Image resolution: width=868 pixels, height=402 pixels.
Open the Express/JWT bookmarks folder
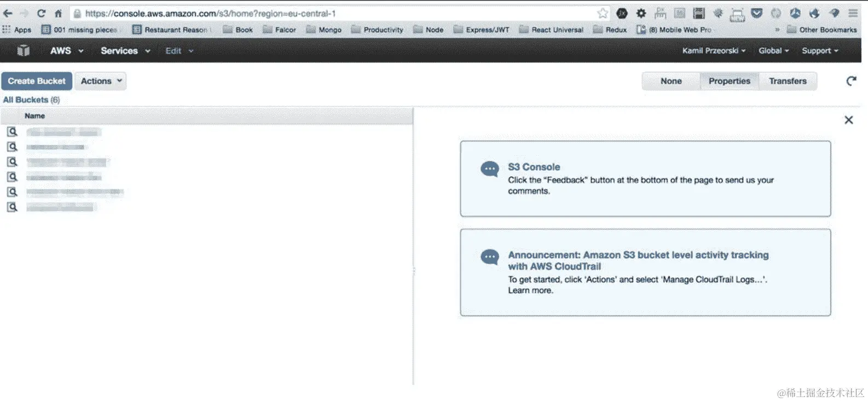point(481,30)
